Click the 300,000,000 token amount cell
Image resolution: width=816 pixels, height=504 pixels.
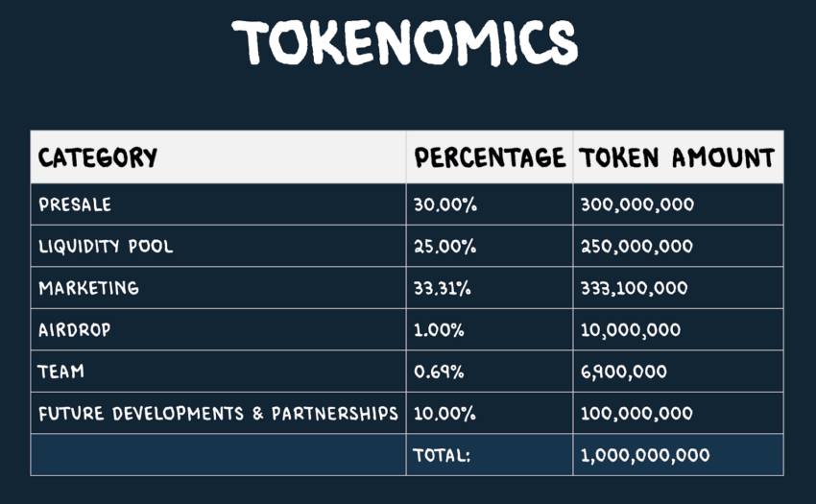pyautogui.click(x=678, y=204)
